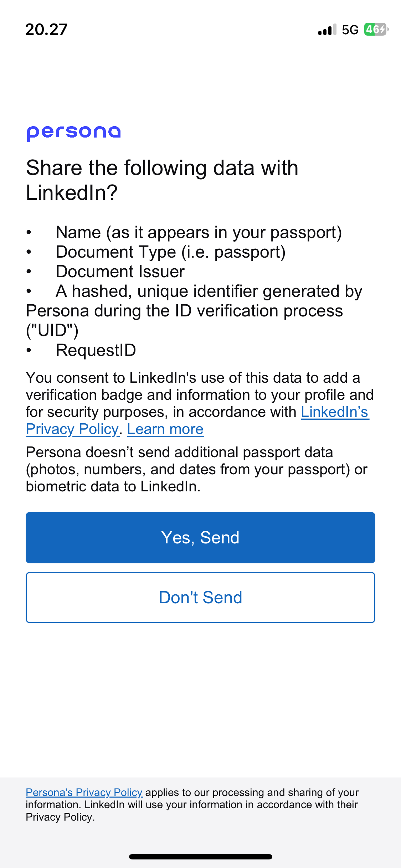The height and width of the screenshot is (868, 401).
Task: Select the "Document Issuer" bullet item
Action: click(120, 272)
